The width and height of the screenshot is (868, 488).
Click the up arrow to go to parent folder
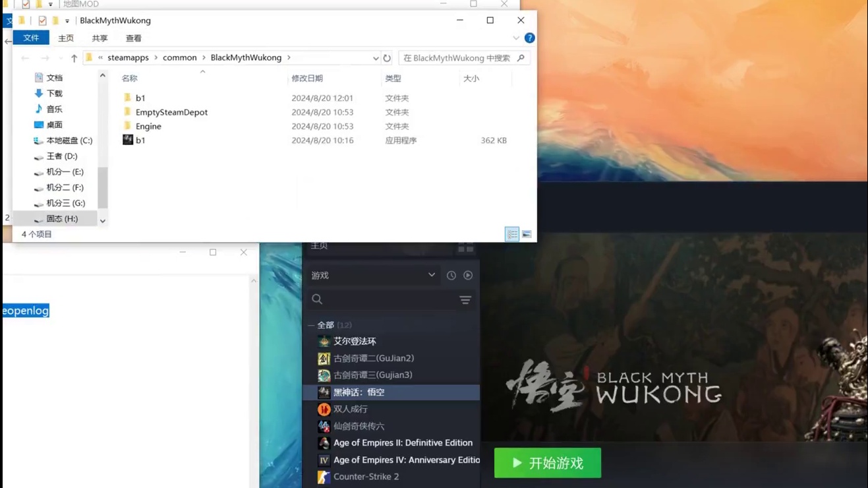74,58
